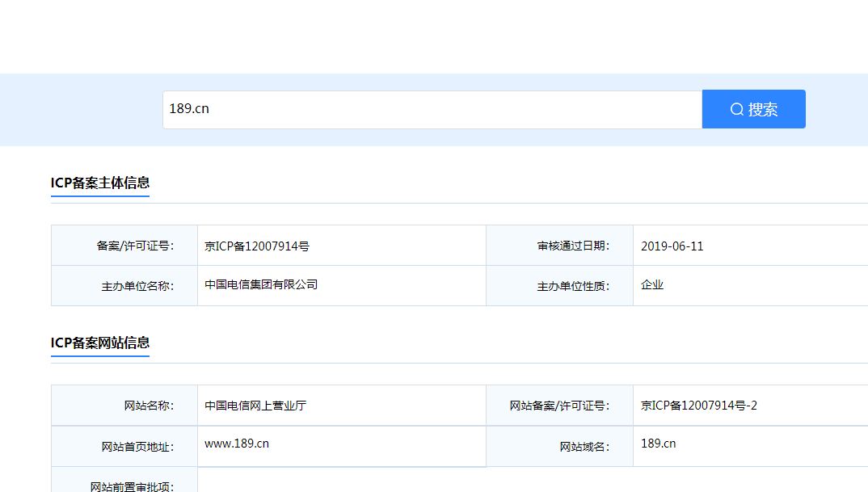Image resolution: width=868 pixels, height=492 pixels.
Task: Select the 备案/许可证号 label cell
Action: [124, 245]
